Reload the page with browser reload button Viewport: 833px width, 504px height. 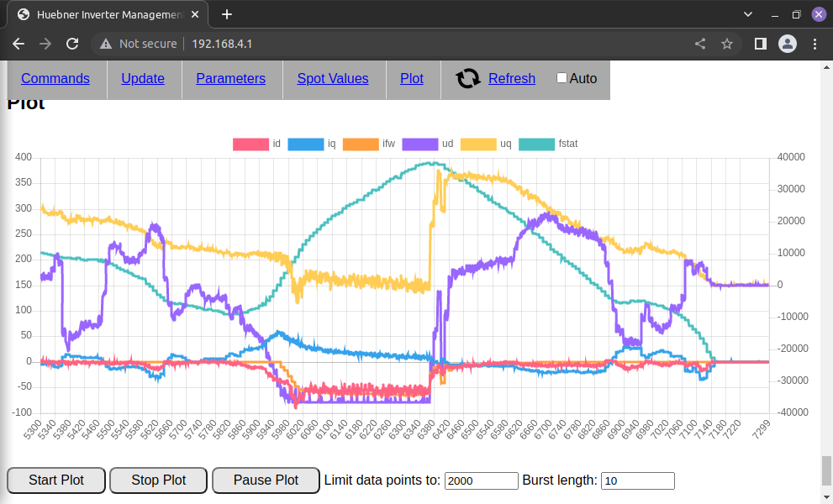click(x=72, y=44)
